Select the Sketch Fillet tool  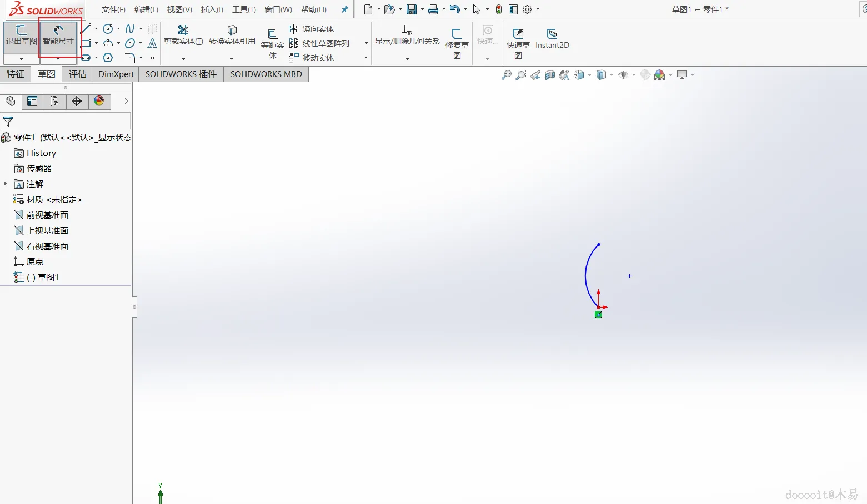click(130, 58)
